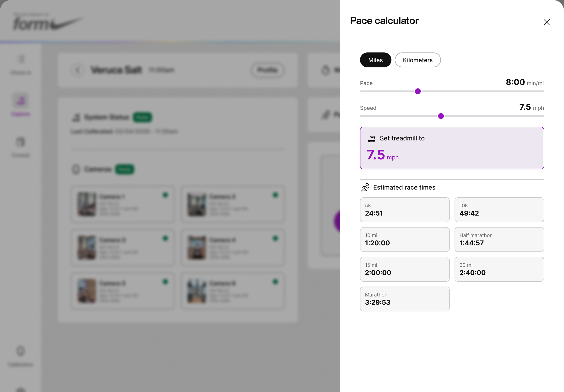
Task: Click the Camera 6 thumbnail
Action: point(197,291)
